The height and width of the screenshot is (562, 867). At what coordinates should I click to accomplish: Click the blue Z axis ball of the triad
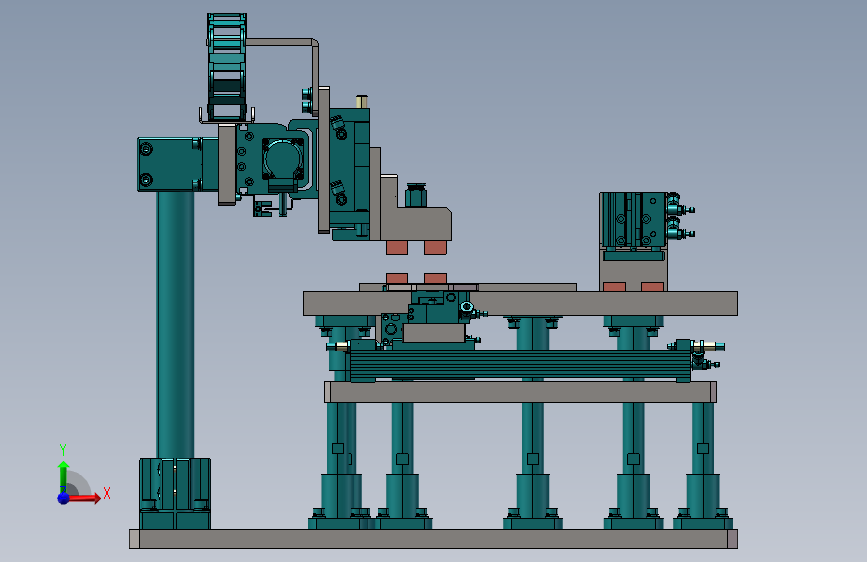pyautogui.click(x=63, y=498)
